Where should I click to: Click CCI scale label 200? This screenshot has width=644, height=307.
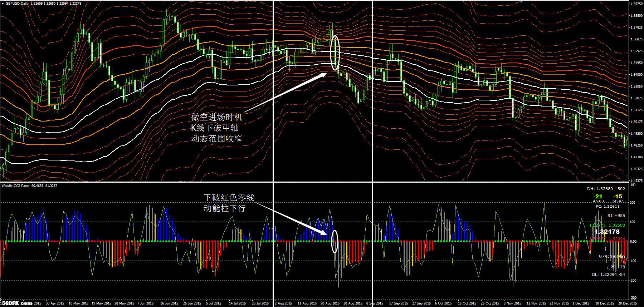[633, 203]
